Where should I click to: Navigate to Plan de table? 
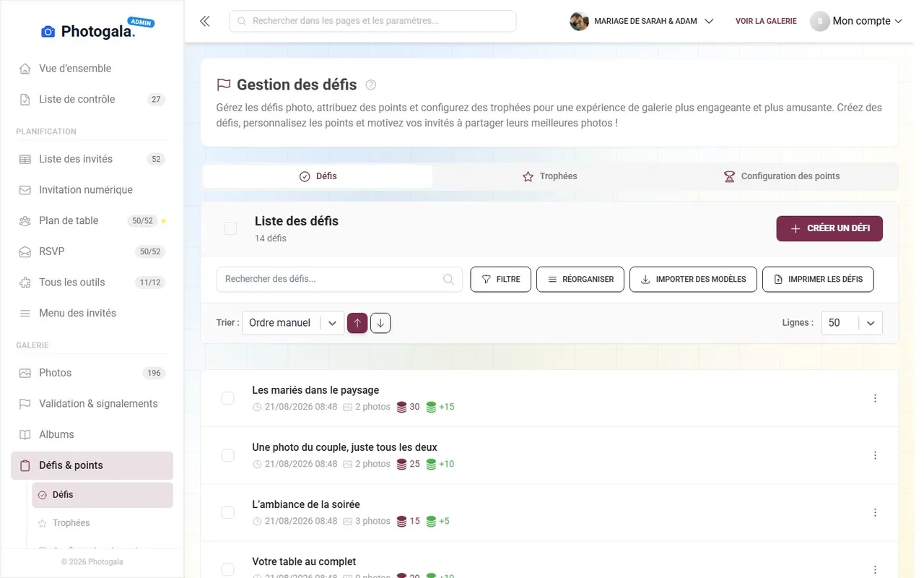click(92, 221)
